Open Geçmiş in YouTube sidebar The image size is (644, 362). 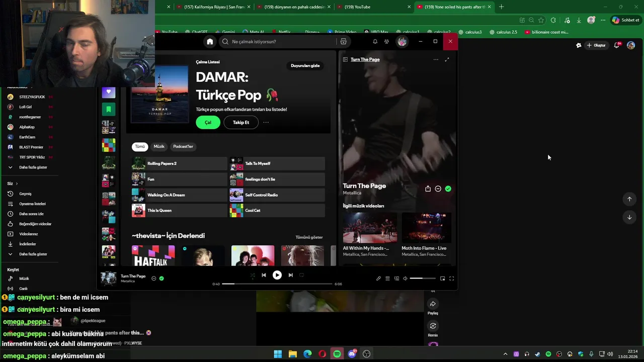coord(25,194)
